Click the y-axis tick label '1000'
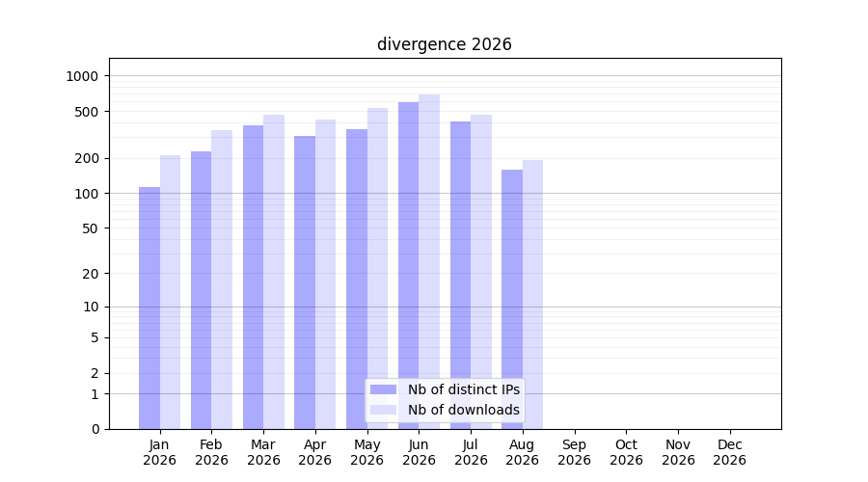The image size is (868, 482). click(x=82, y=76)
